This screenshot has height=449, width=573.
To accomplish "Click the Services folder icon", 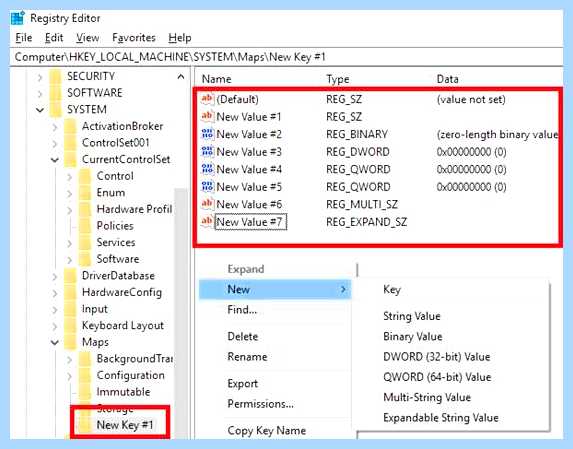I will pos(85,242).
